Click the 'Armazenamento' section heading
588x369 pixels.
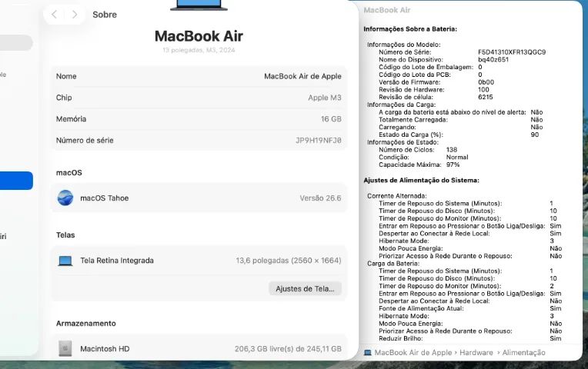86,324
